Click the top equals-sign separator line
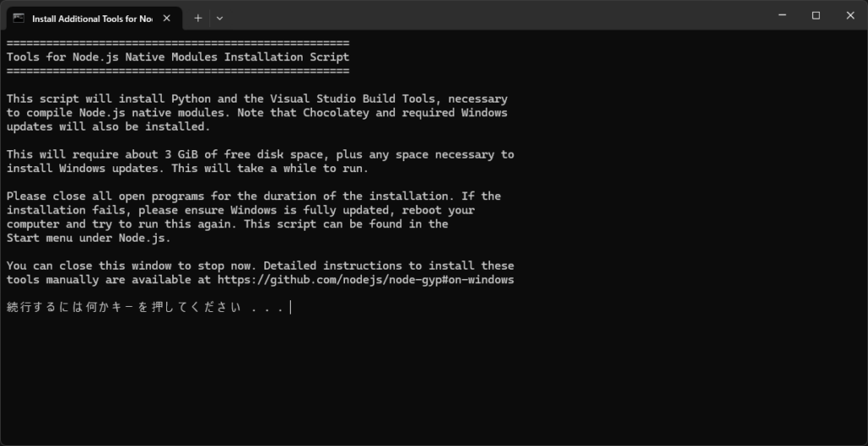This screenshot has height=446, width=868. [178, 43]
